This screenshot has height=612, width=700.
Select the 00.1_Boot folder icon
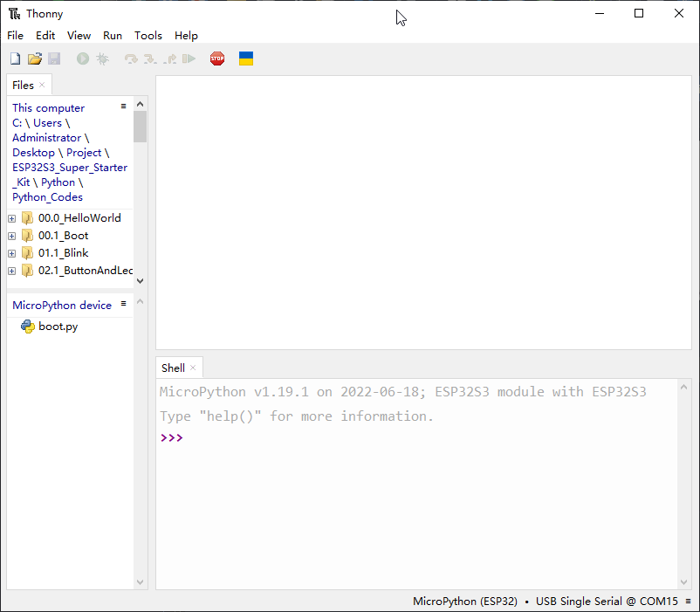coord(28,236)
